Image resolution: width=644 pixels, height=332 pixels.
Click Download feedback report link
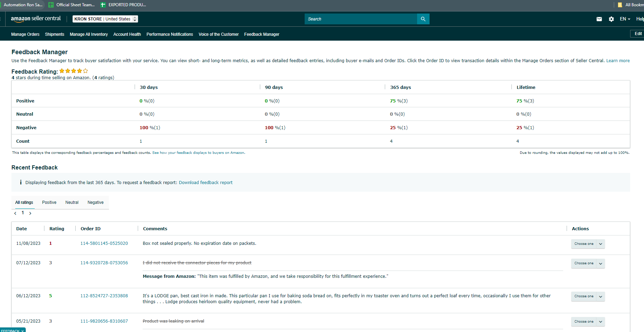click(206, 183)
